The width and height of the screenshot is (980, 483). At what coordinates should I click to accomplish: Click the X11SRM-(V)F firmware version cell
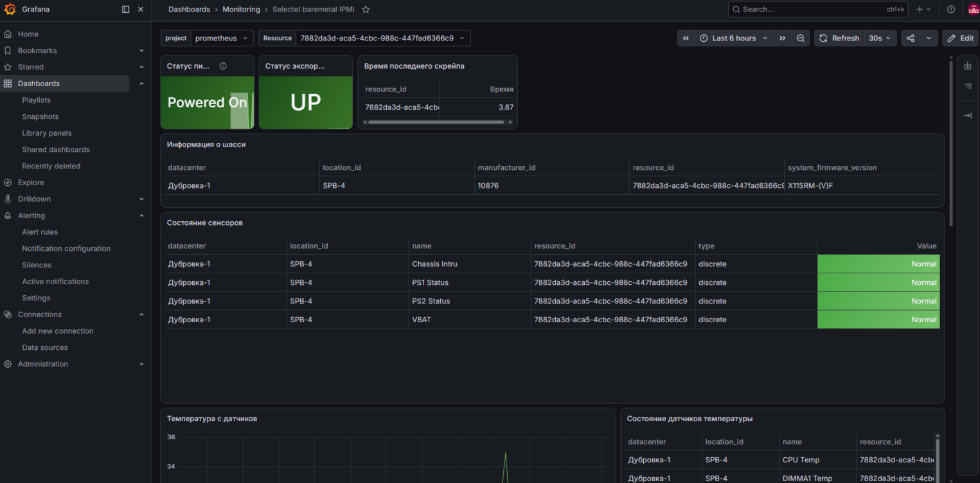click(x=862, y=186)
